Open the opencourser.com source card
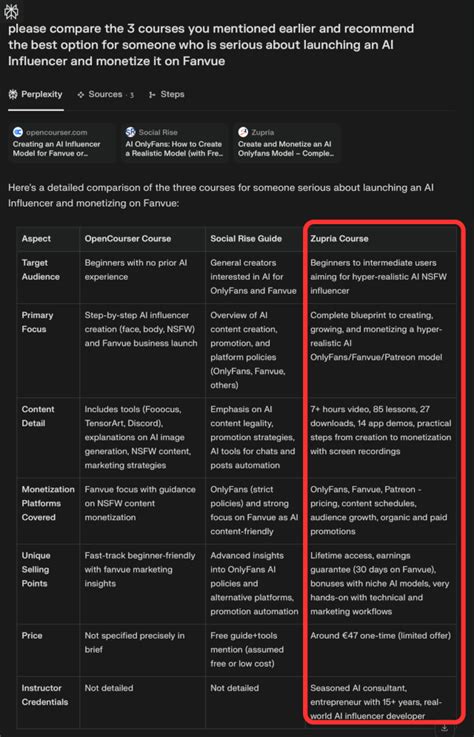This screenshot has height=737, width=474. click(62, 143)
